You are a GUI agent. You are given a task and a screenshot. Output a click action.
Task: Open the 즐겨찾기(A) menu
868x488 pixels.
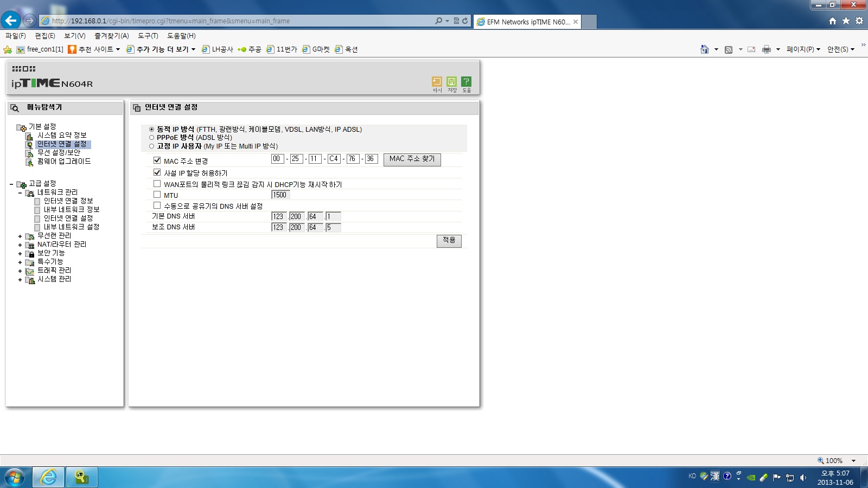coord(112,36)
